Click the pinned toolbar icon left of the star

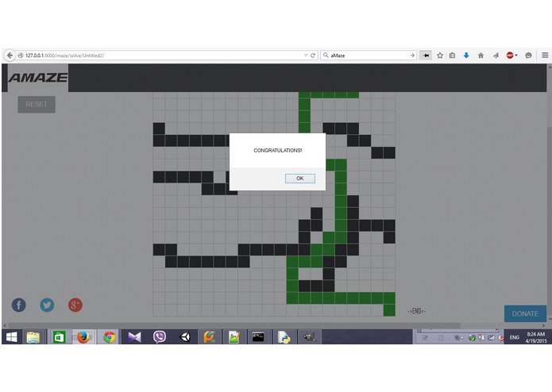(x=426, y=56)
